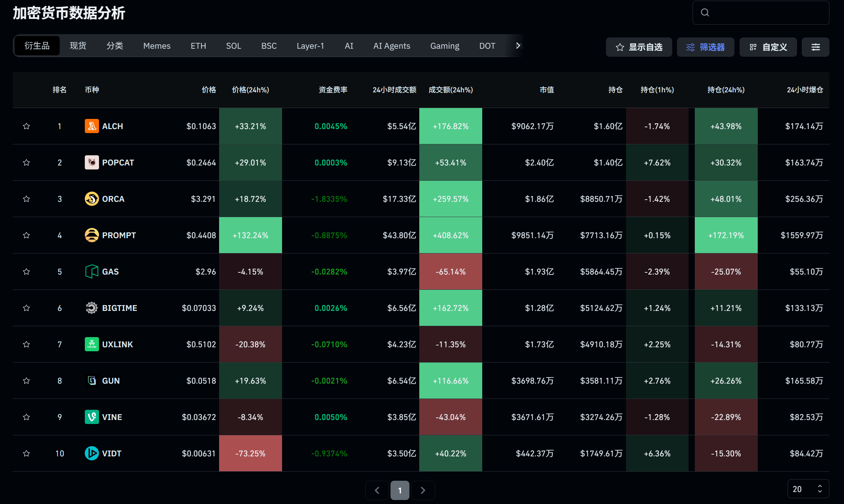
Task: Expand more category tabs with right arrow
Action: [x=518, y=46]
